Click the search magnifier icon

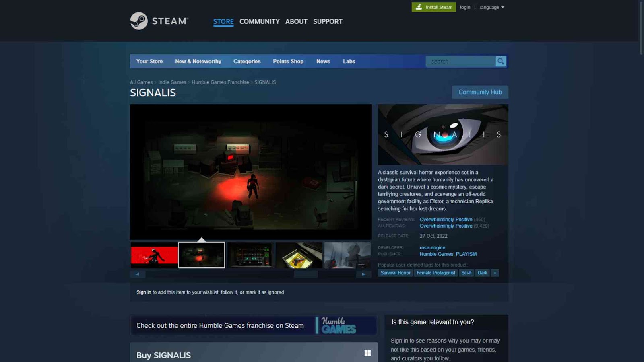pos(501,61)
